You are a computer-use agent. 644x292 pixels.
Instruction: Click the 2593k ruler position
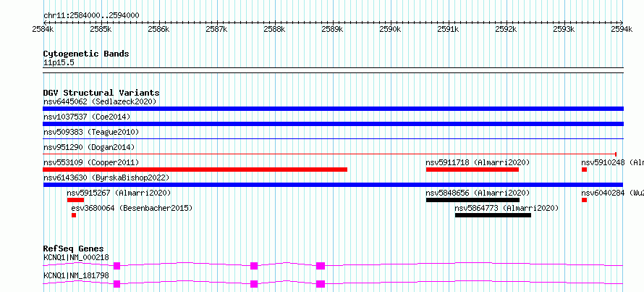point(564,29)
